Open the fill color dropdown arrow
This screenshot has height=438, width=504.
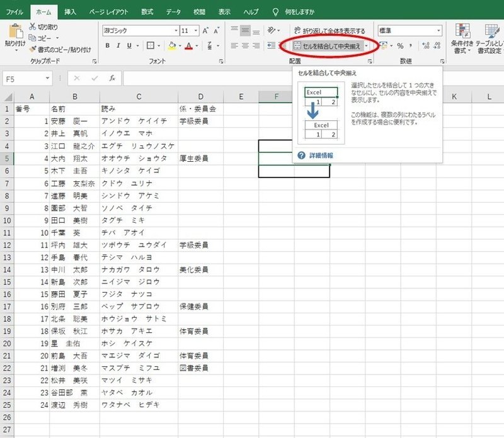pos(180,45)
